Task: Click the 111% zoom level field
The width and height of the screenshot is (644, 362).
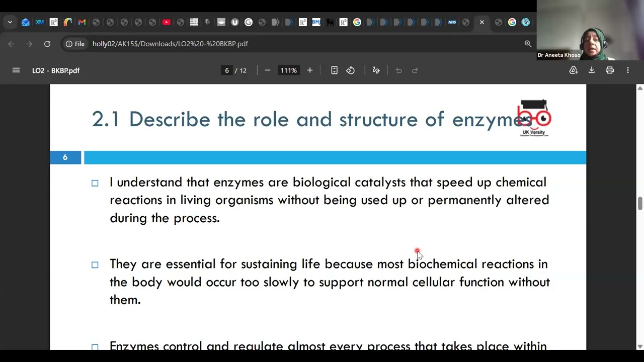Action: [289, 70]
